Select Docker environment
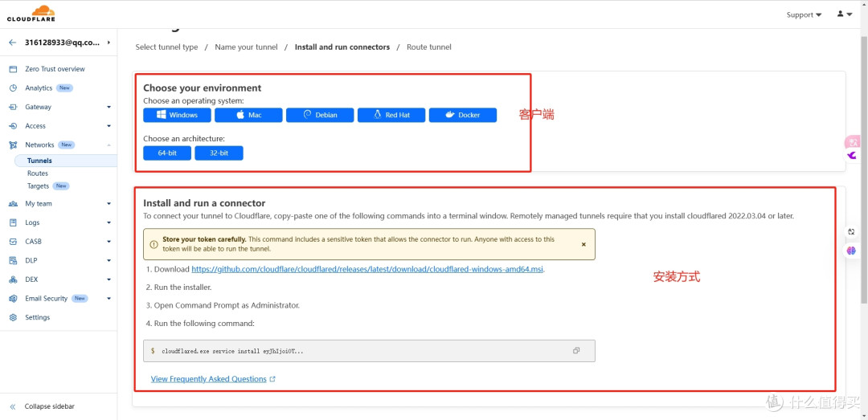868x420 pixels. click(463, 115)
